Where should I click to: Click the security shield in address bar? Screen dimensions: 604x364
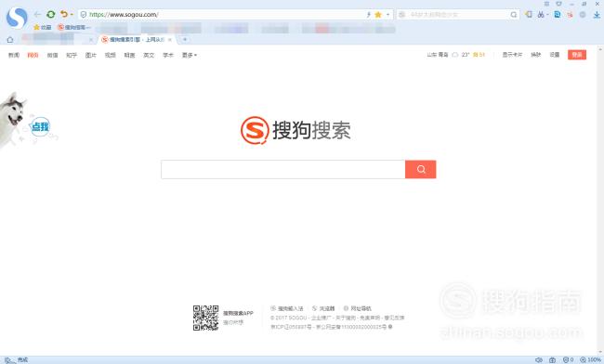(84, 15)
